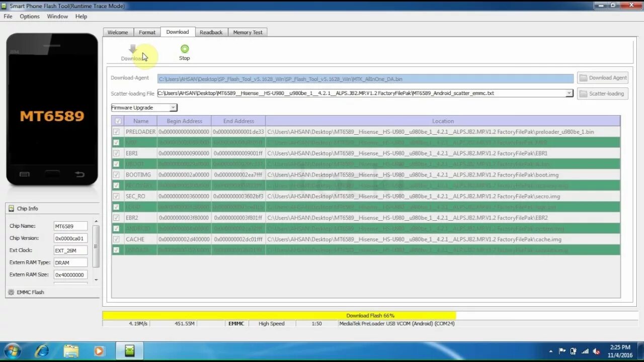
Task: Click the Show desktop button
Action: click(x=640, y=351)
